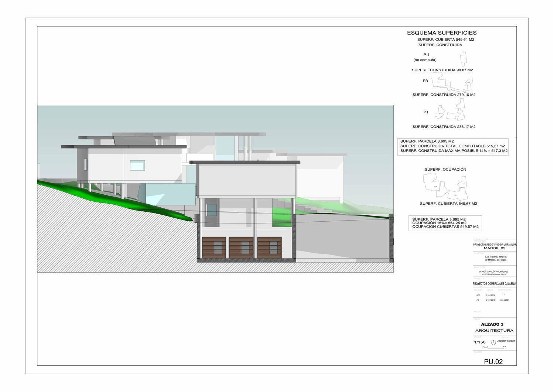Click the hatched ground section area
Image resolution: width=554 pixels, height=392 pixels.
pos(111,236)
